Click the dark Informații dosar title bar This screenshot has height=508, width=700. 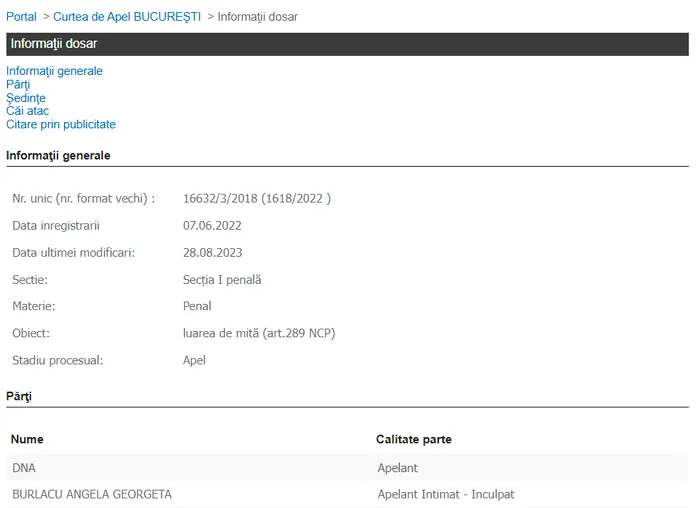[x=347, y=44]
